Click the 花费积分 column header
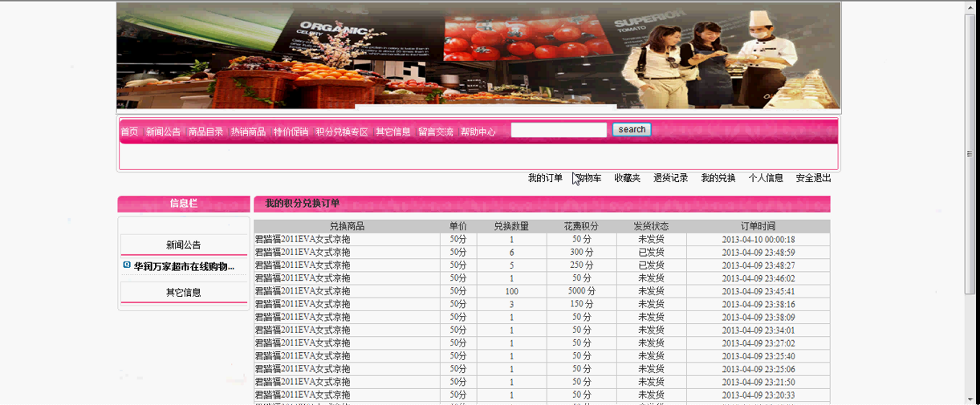Viewport: 980px width, 405px height. 582,227
